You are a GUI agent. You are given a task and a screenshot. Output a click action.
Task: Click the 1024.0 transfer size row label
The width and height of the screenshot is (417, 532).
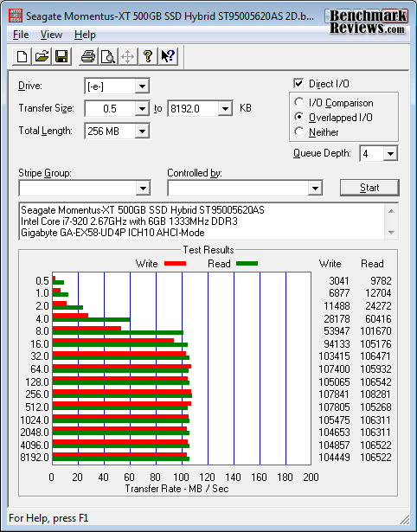[x=35, y=420]
